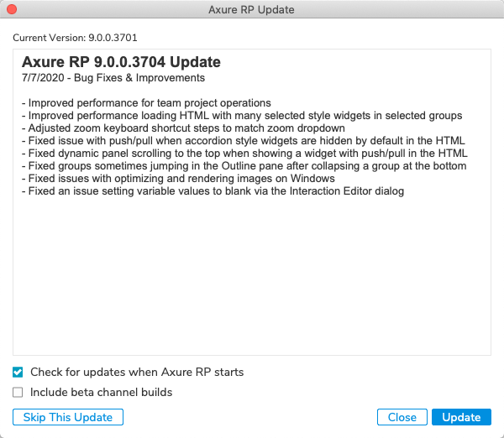Image resolution: width=504 pixels, height=438 pixels.
Task: Click the accordion style widgets fix note
Action: pos(243,141)
